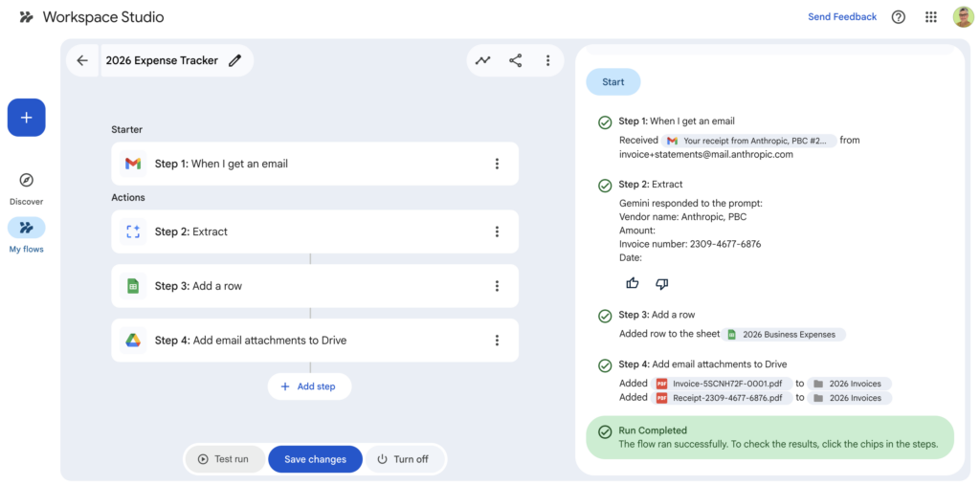The height and width of the screenshot is (485, 980).
Task: Open the 2026 Business Expenses sheet chip
Action: point(783,335)
